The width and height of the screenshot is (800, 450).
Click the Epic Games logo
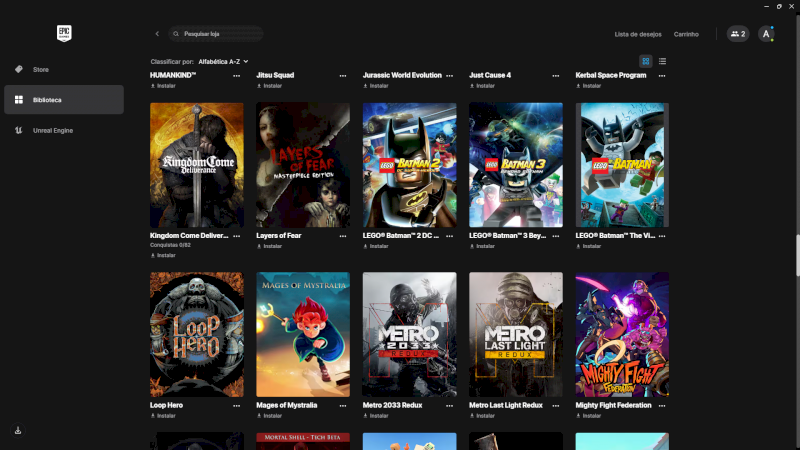pos(64,33)
